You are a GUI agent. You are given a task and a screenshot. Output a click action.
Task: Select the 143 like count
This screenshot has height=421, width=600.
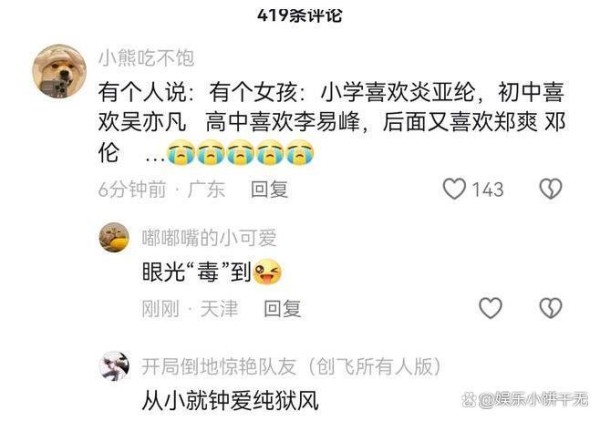coord(488,189)
